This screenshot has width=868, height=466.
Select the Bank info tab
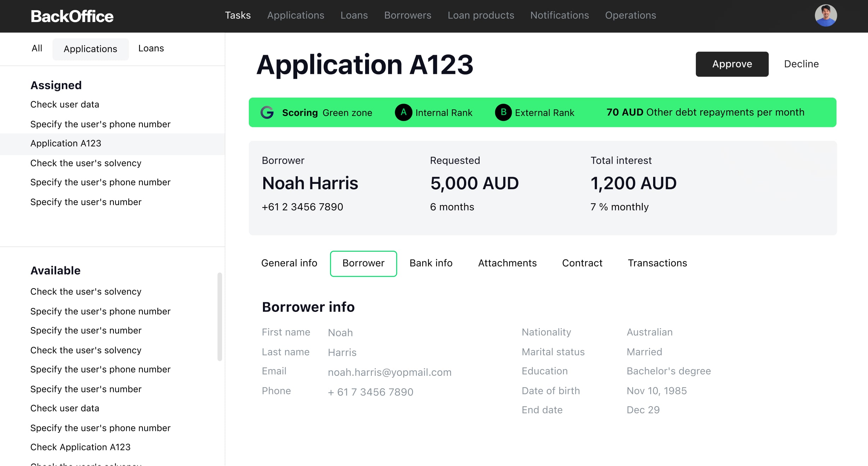point(431,263)
